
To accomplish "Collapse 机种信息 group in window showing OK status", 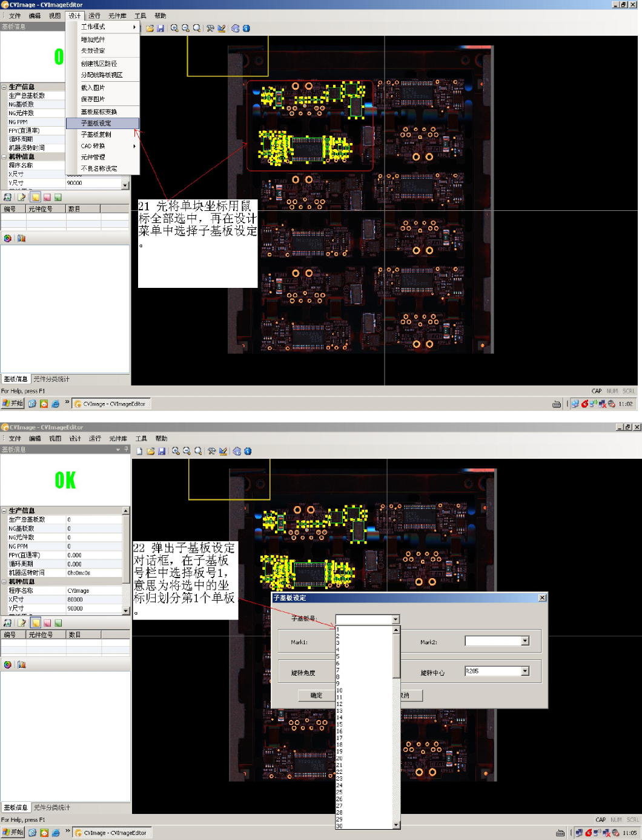I will pyautogui.click(x=4, y=582).
